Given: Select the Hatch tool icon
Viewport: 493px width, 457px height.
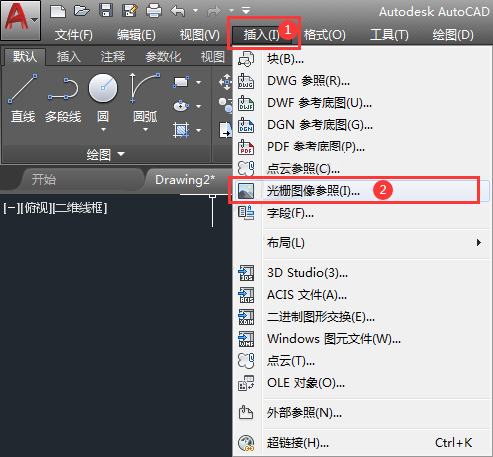Looking at the screenshot, I should coord(181,130).
